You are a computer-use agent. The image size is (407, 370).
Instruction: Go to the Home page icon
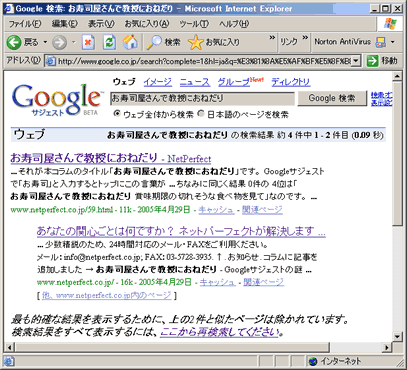coord(130,42)
